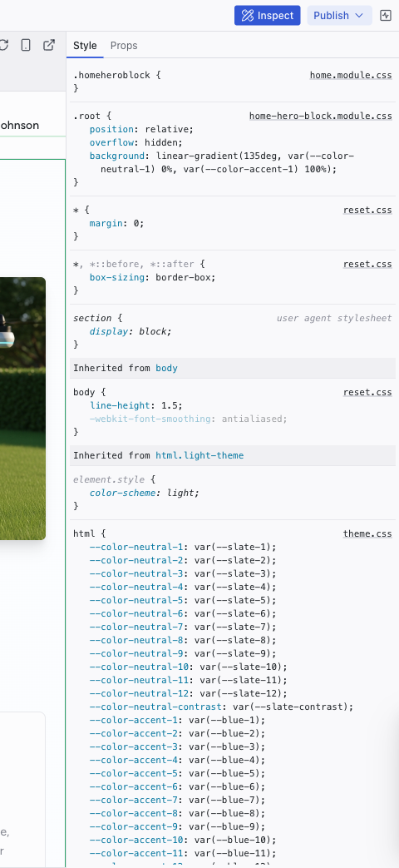Click the --color-neutral-8 variable line
The image size is (399, 868).
[x=183, y=641]
